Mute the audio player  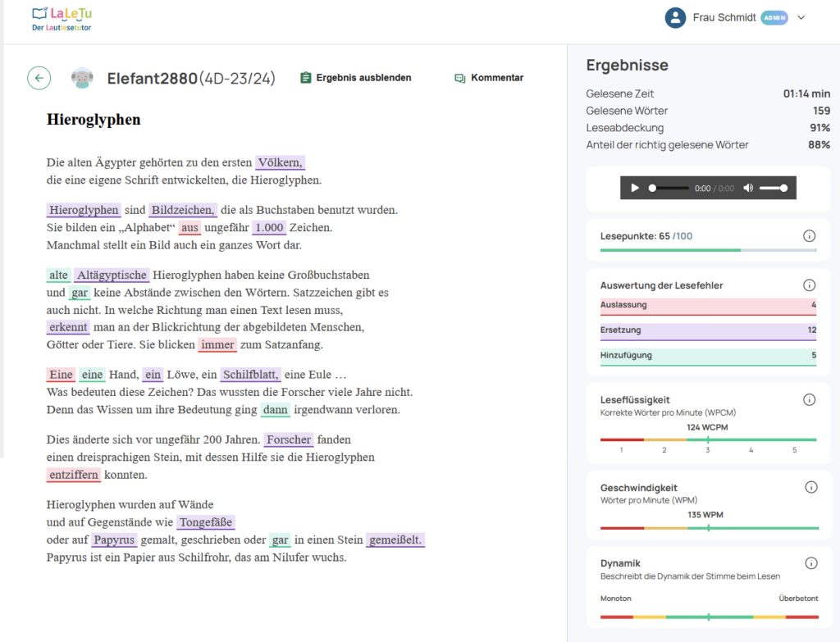point(748,188)
